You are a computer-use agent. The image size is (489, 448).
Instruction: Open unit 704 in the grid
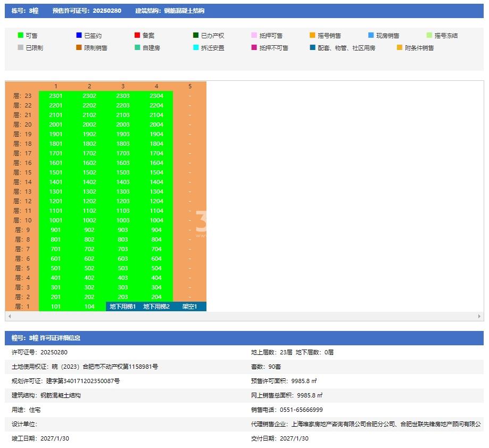pos(156,249)
